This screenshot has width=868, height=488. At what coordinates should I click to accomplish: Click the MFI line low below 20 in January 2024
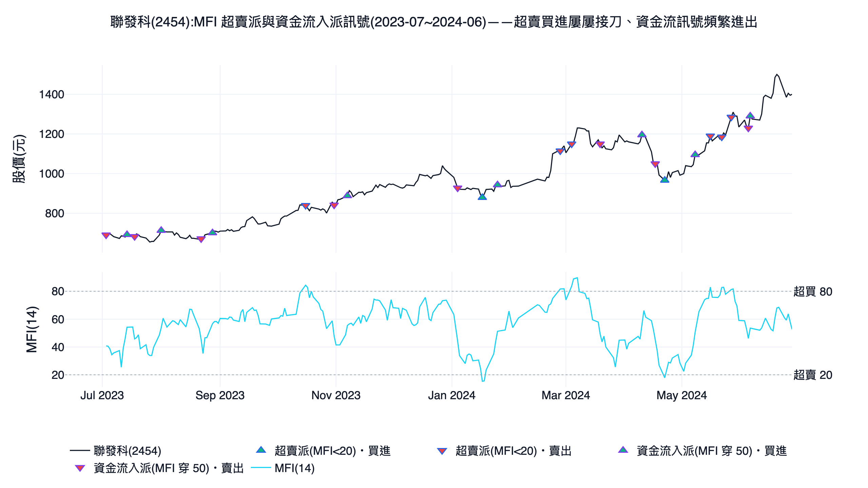coord(483,381)
